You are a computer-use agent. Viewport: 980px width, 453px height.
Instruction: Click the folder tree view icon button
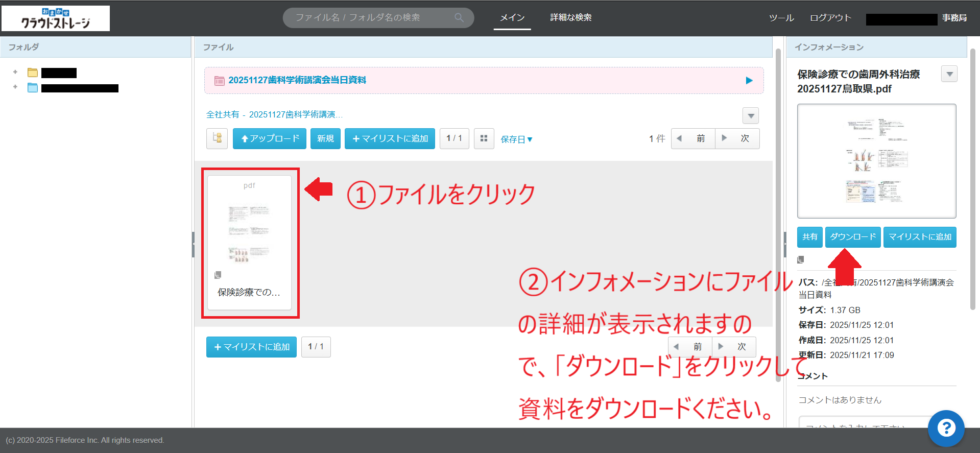click(x=217, y=138)
